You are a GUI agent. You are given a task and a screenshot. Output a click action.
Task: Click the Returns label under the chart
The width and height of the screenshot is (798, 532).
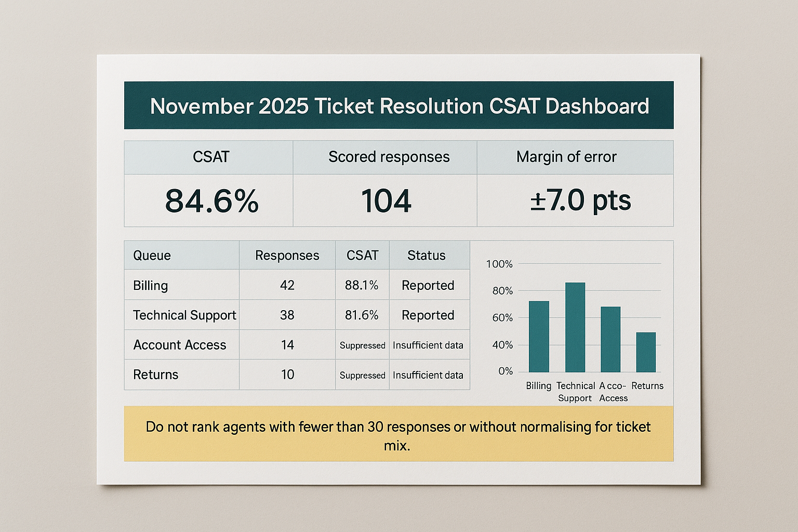point(647,386)
